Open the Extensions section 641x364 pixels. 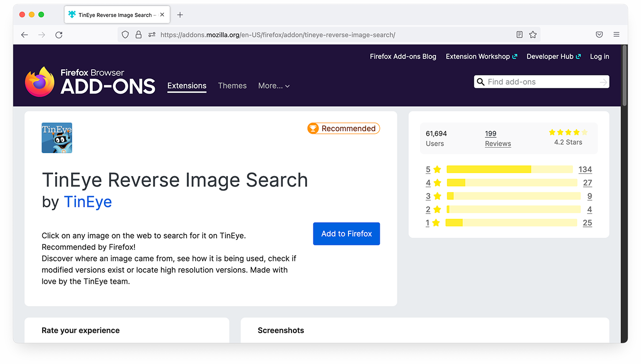187,86
